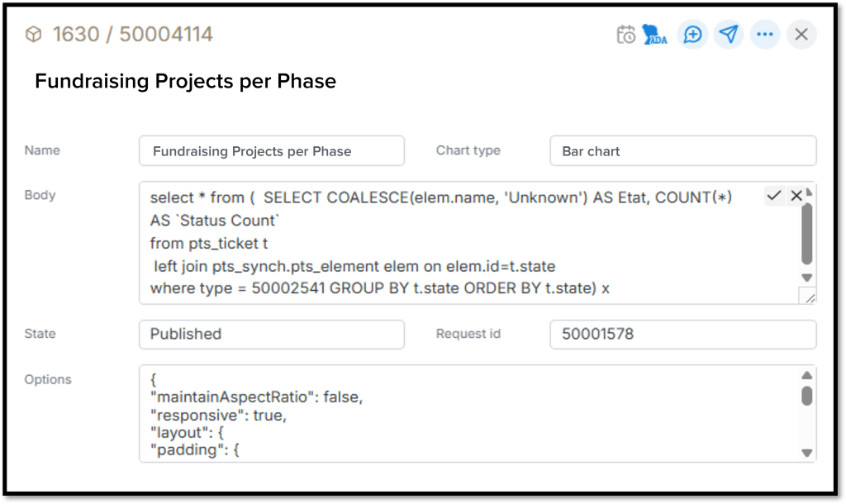Image resolution: width=846 pixels, height=504 pixels.
Task: Click the Name input field
Action: [272, 151]
